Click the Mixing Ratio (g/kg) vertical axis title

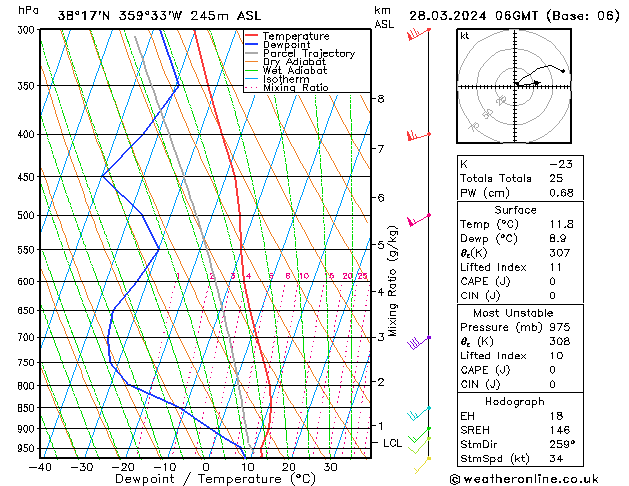pos(392,281)
